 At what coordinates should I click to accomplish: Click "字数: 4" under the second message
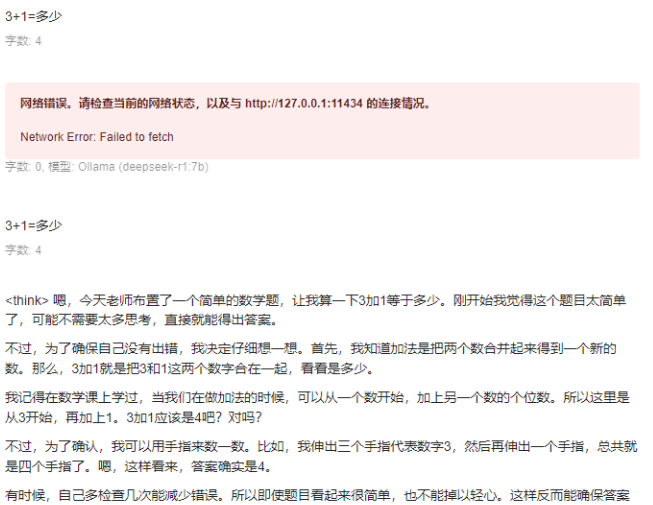click(x=23, y=250)
